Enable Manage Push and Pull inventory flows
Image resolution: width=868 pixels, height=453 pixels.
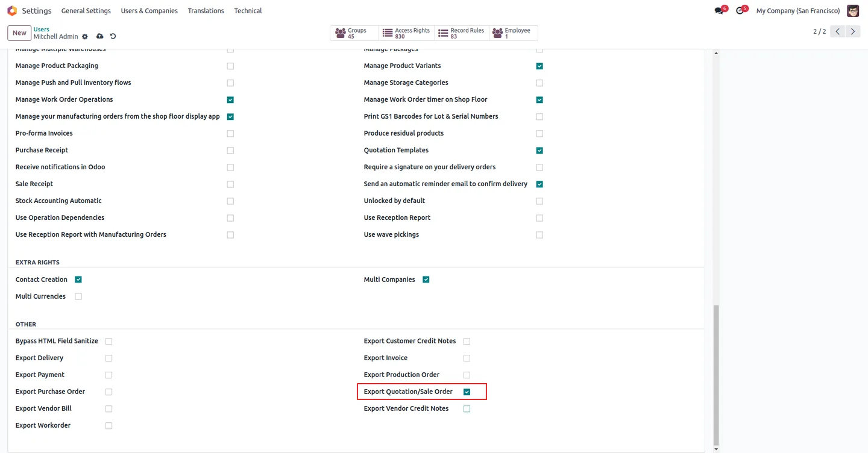(230, 83)
